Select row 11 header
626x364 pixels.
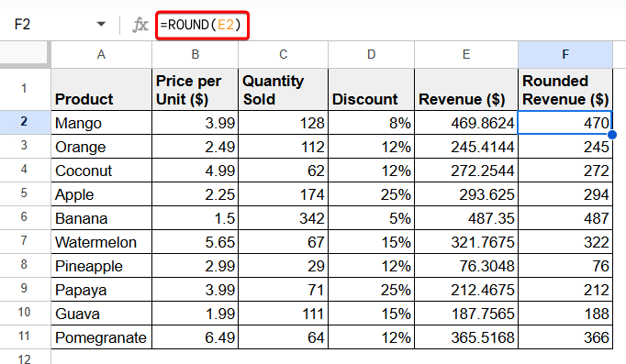(25, 336)
